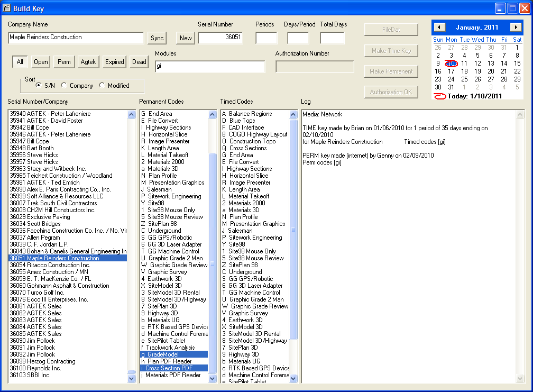The image size is (533, 392).
Task: Filter list by Expired keys
Action: tap(114, 62)
